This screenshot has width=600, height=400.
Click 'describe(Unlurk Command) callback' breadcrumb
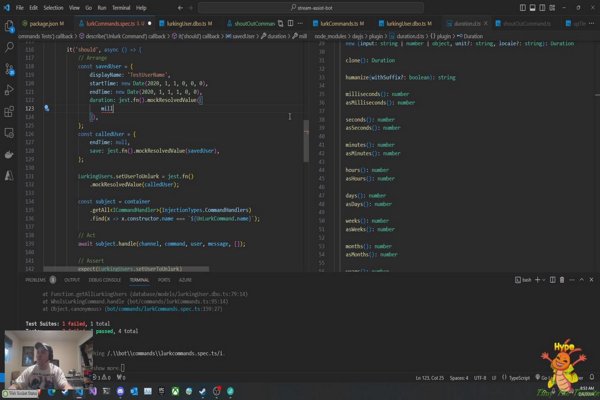pyautogui.click(x=126, y=36)
